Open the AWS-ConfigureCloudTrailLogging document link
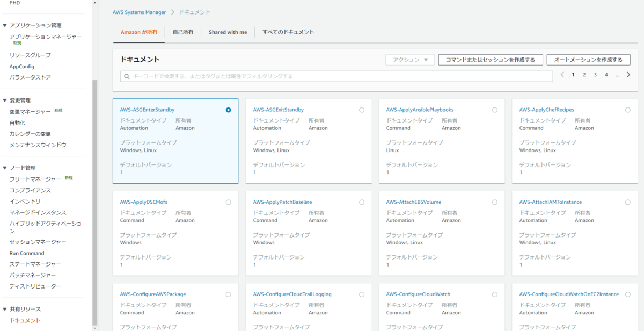 [292, 294]
